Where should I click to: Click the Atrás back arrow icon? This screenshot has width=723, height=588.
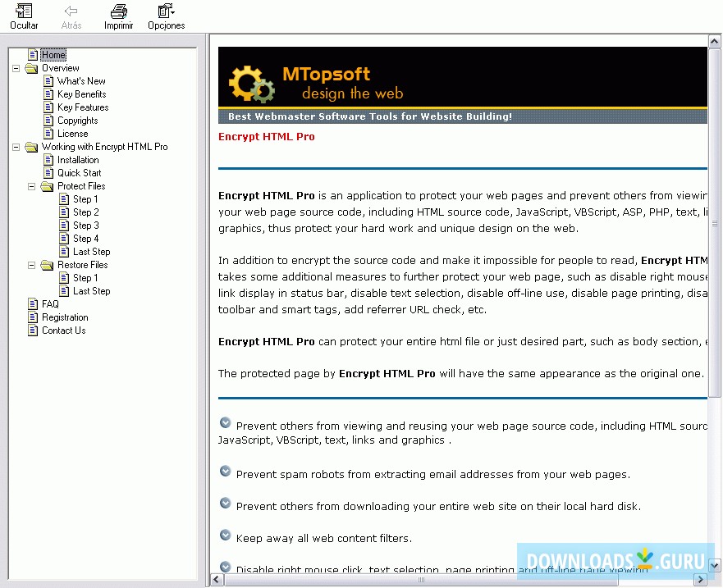(71, 11)
